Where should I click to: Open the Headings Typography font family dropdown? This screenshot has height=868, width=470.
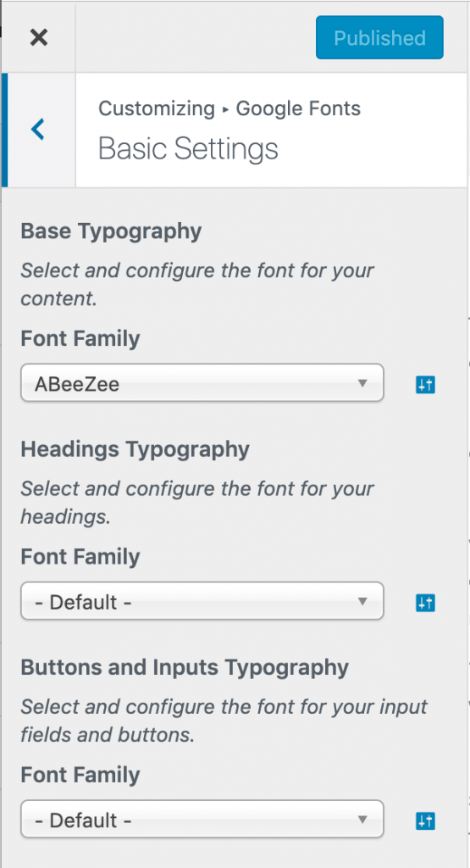tap(202, 601)
